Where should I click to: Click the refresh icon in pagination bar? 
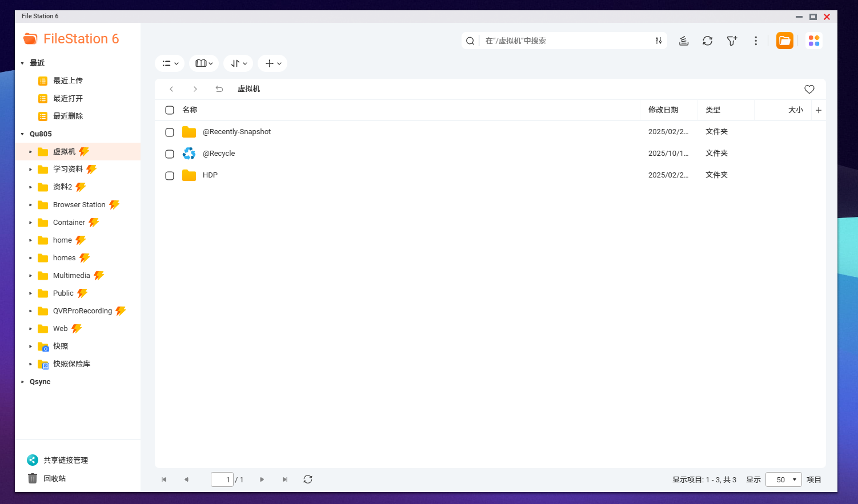pyautogui.click(x=308, y=479)
